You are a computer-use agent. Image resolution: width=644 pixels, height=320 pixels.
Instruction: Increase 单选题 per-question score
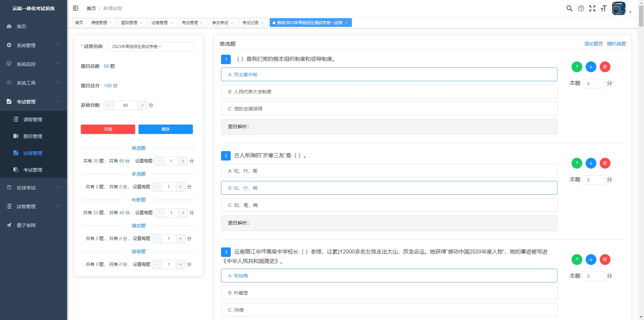(183, 161)
